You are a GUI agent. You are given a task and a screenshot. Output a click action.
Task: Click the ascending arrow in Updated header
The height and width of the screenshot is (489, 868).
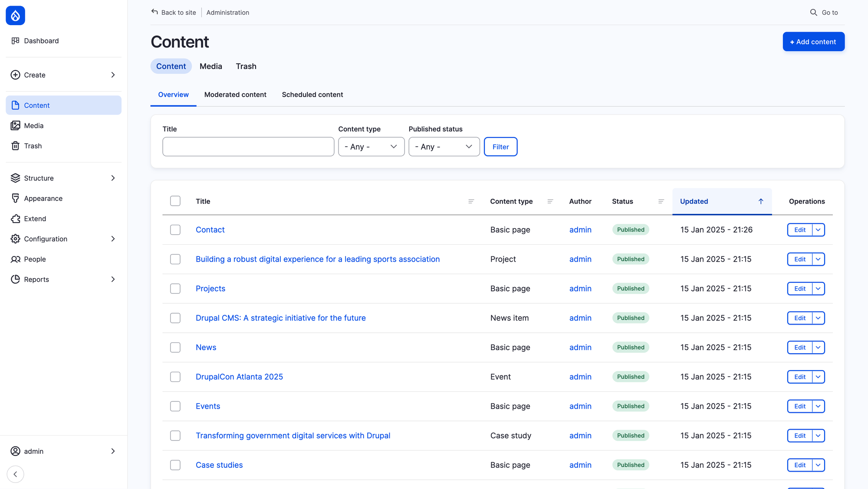click(x=761, y=201)
